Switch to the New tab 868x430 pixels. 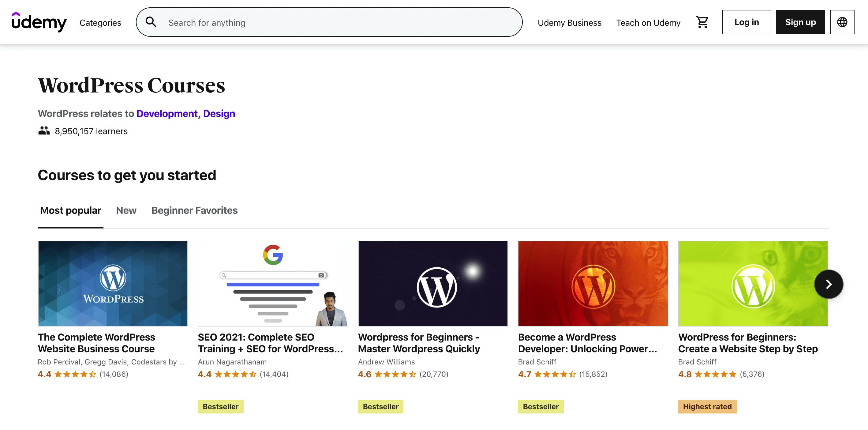126,210
